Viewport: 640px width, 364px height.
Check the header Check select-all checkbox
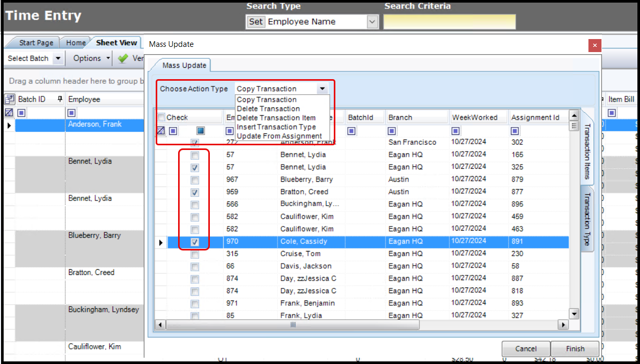tap(161, 118)
